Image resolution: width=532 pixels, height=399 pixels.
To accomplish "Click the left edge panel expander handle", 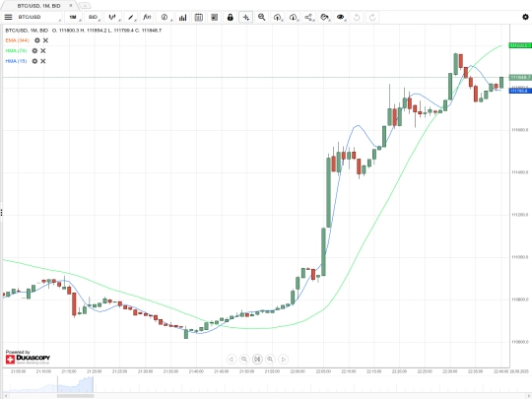I will (1, 213).
